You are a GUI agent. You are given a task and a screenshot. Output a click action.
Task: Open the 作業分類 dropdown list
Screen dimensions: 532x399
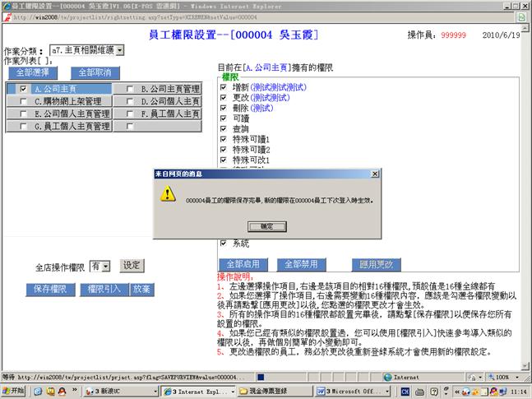pyautogui.click(x=120, y=50)
